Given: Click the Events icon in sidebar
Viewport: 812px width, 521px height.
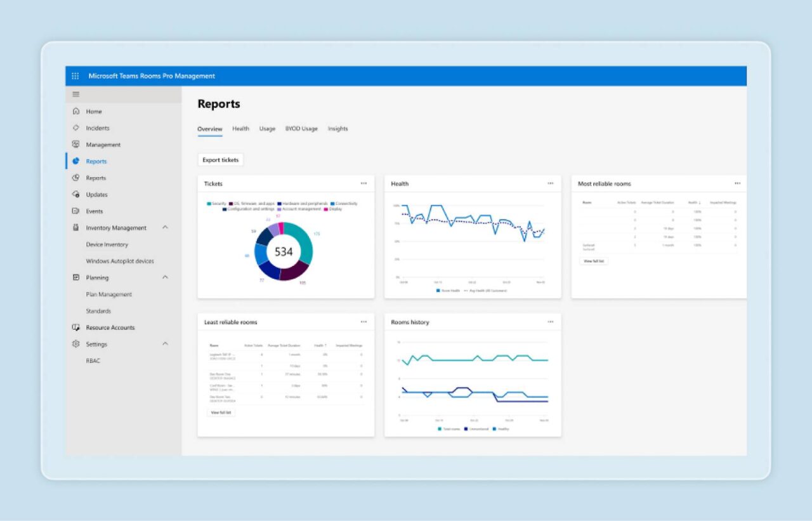Looking at the screenshot, I should click(76, 211).
